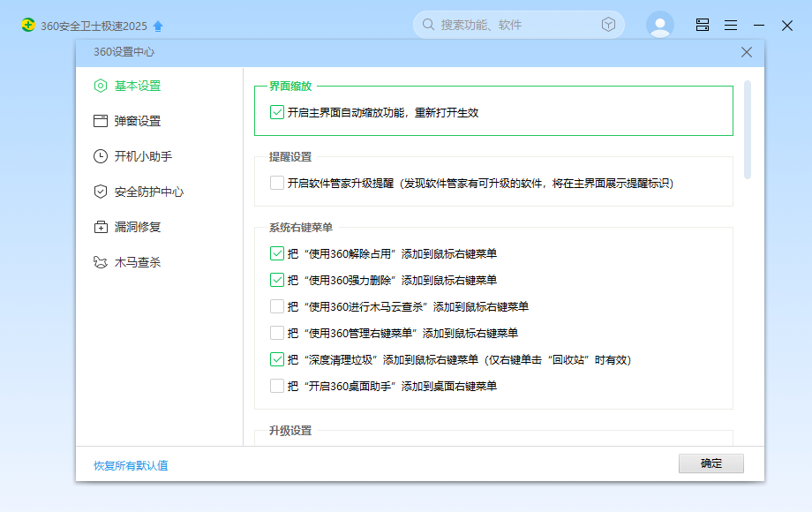This screenshot has height=512, width=812.
Task: Click the 系统右键菜单 group heading
Action: click(301, 227)
